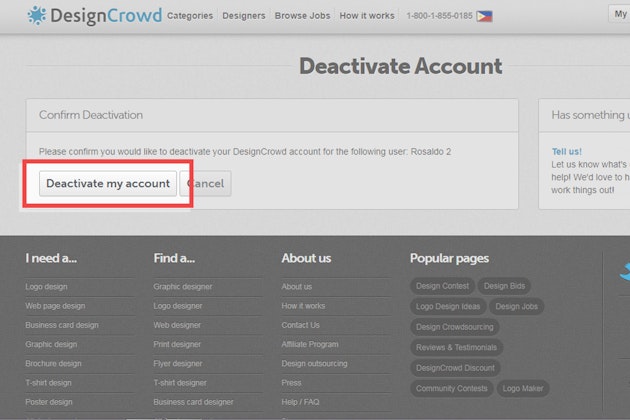Cancel the account deactivation
This screenshot has width=630, height=420.
pos(205,184)
